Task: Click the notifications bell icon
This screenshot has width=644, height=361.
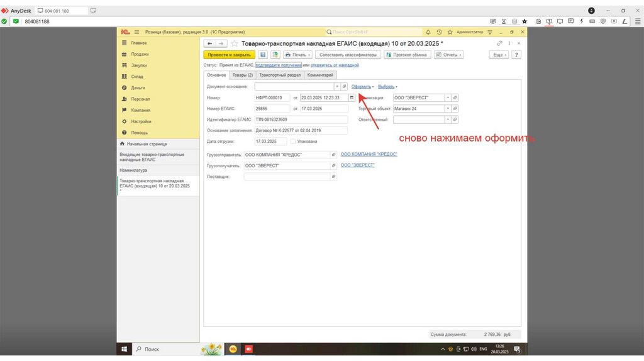Action: tap(428, 31)
